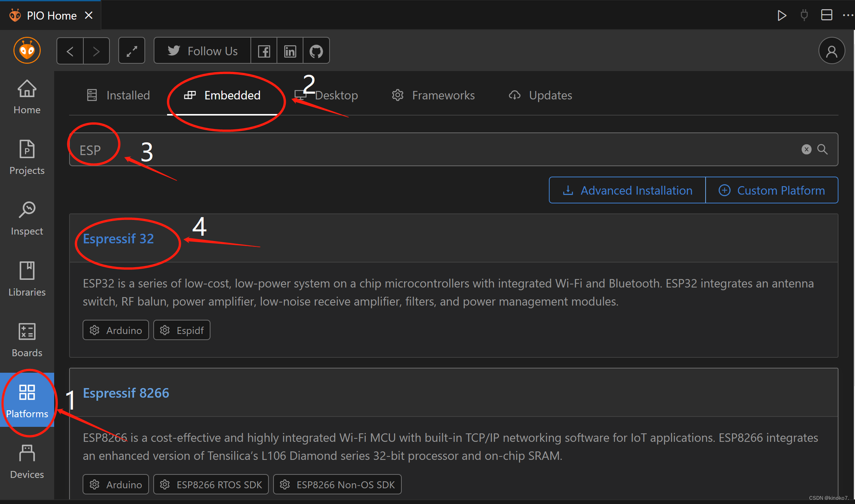Toggle the expand view arrows button
Viewport: 855px width, 504px height.
tap(132, 51)
